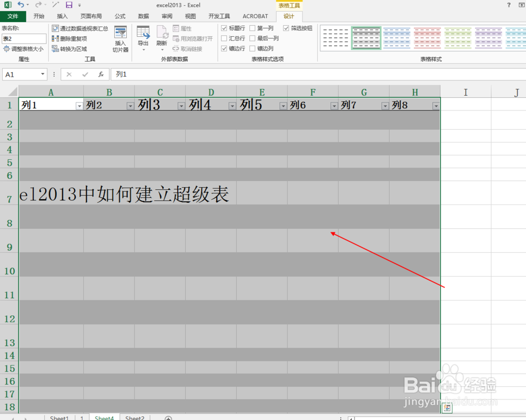Open the Name Box dropdown arrow
Image resolution: width=526 pixels, height=420 pixels.
(43, 74)
